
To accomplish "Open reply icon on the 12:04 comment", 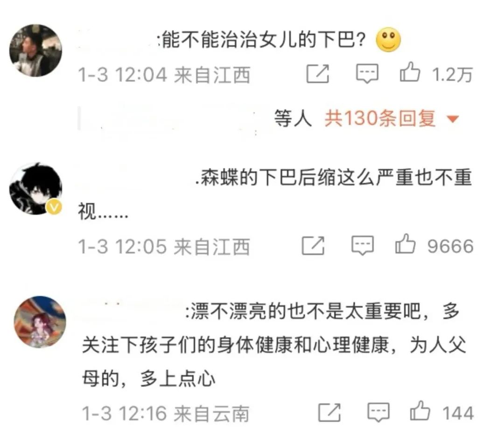I will (x=367, y=74).
